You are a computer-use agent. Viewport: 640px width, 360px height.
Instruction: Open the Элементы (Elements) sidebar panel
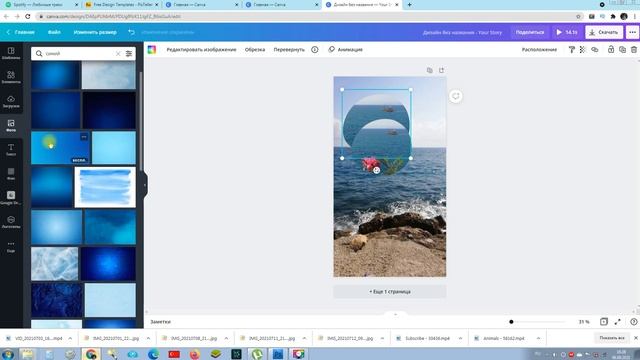point(11,77)
